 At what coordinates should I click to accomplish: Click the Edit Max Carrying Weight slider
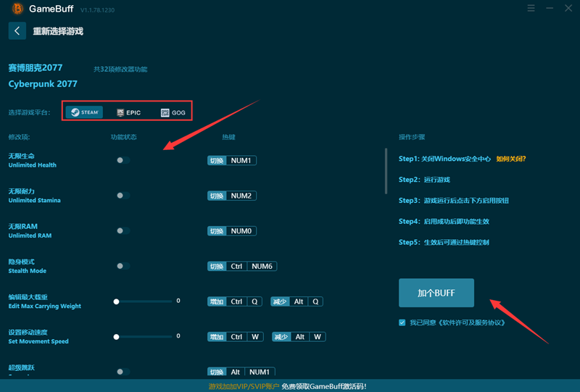[144, 301]
